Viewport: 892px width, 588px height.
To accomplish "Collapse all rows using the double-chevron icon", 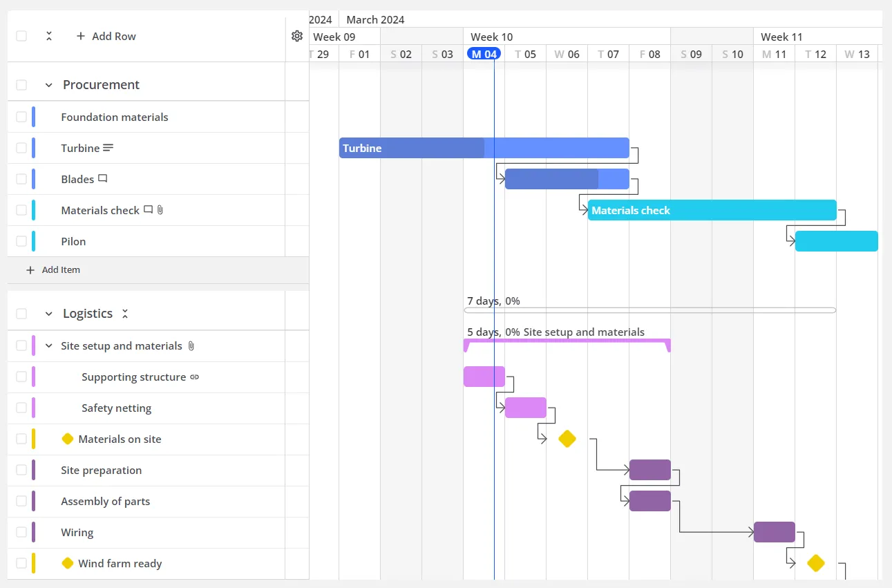I will [48, 36].
